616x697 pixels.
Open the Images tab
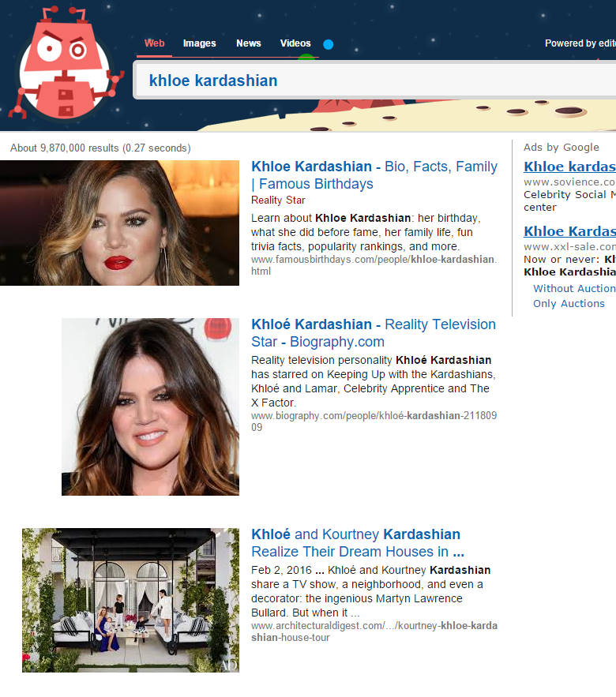click(199, 43)
